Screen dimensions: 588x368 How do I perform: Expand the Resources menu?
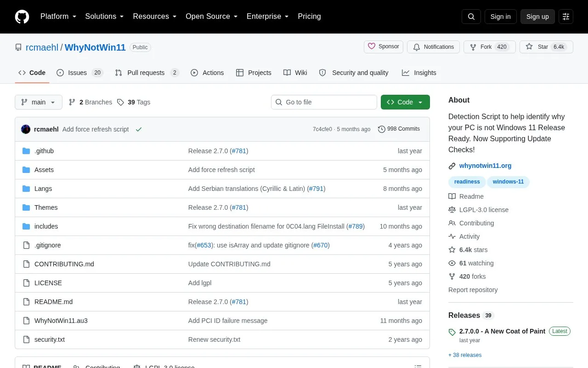(x=155, y=17)
